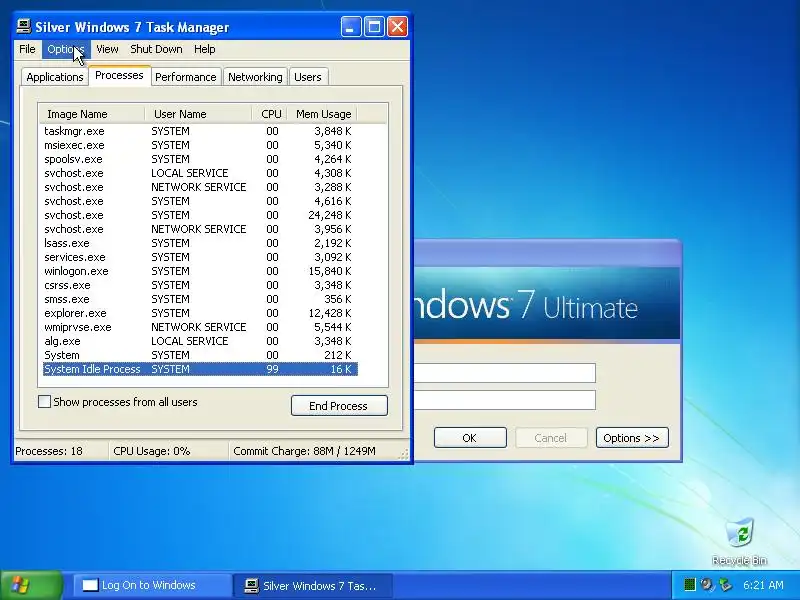This screenshot has height=600, width=800.
Task: Select the taskmgr.exe process row
Action: [200, 131]
